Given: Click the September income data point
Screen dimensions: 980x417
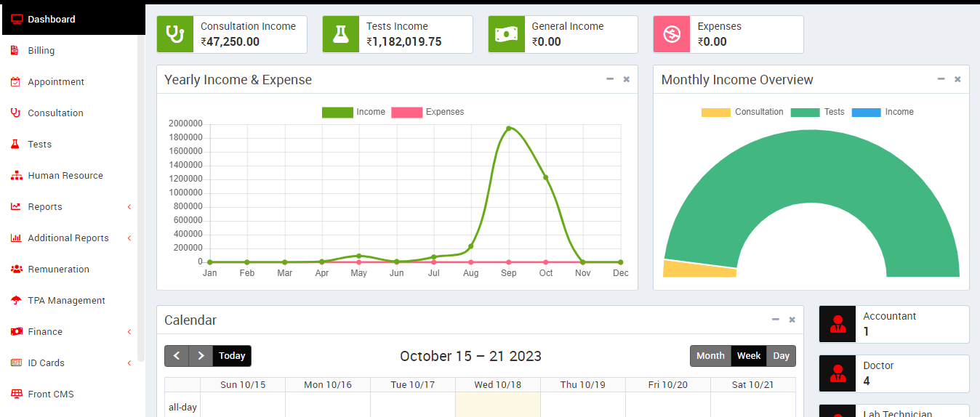Looking at the screenshot, I should point(508,129).
